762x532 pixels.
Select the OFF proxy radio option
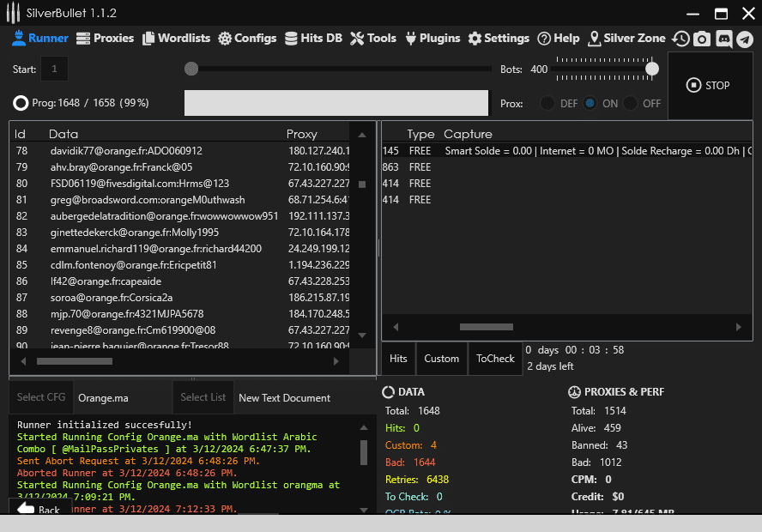(x=631, y=103)
